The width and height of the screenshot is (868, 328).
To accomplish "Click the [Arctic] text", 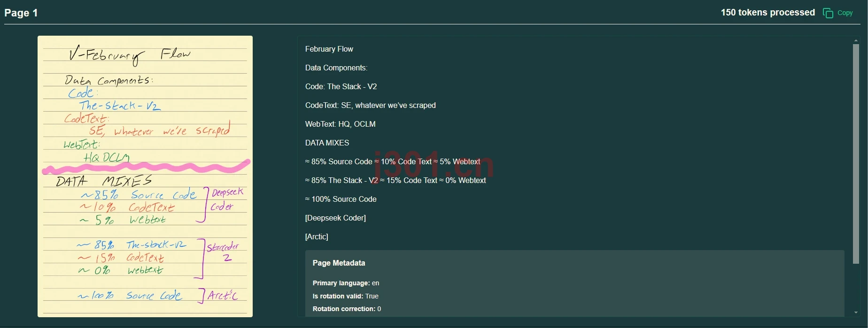I will coord(317,237).
